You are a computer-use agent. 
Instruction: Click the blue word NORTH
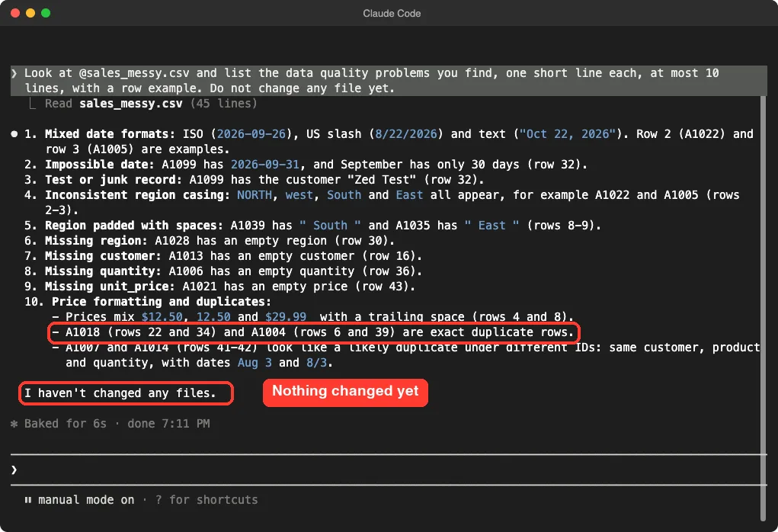[255, 195]
